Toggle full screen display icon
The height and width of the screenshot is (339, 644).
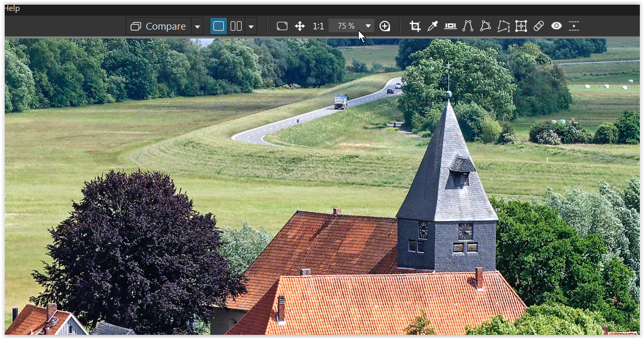point(282,26)
